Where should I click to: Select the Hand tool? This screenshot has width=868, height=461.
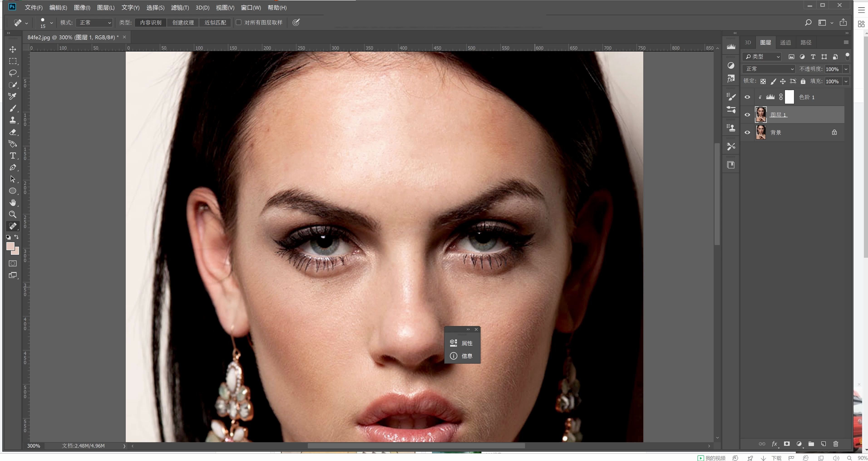click(x=13, y=203)
